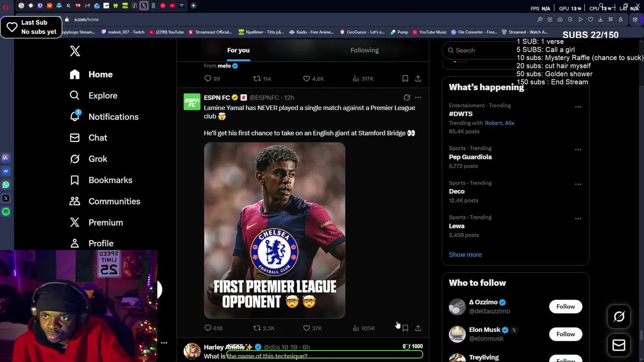Open the YouTube Music bookmark
Image resolution: width=644 pixels, height=362 pixels.
[x=430, y=32]
